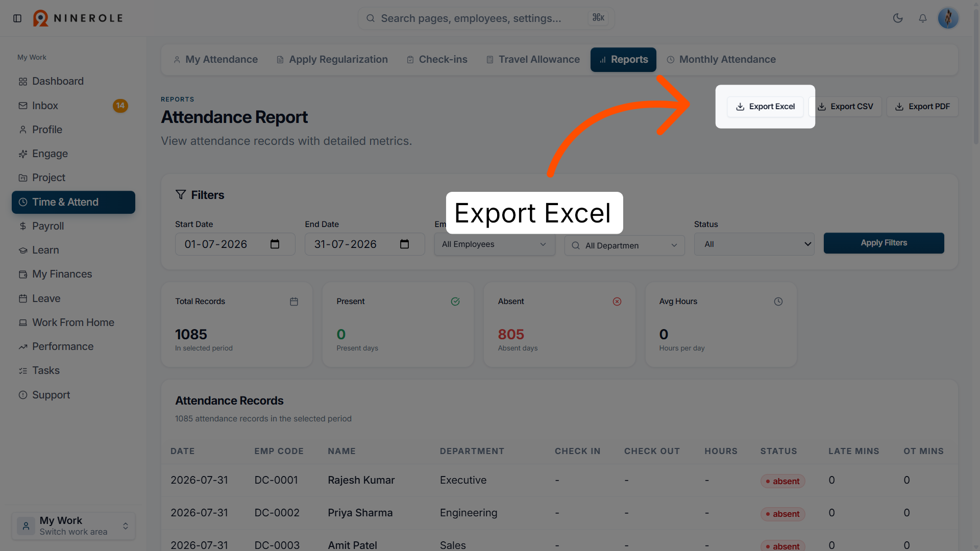This screenshot has width=980, height=551.
Task: Click the Start Date field 01-07-2026
Action: (x=235, y=244)
